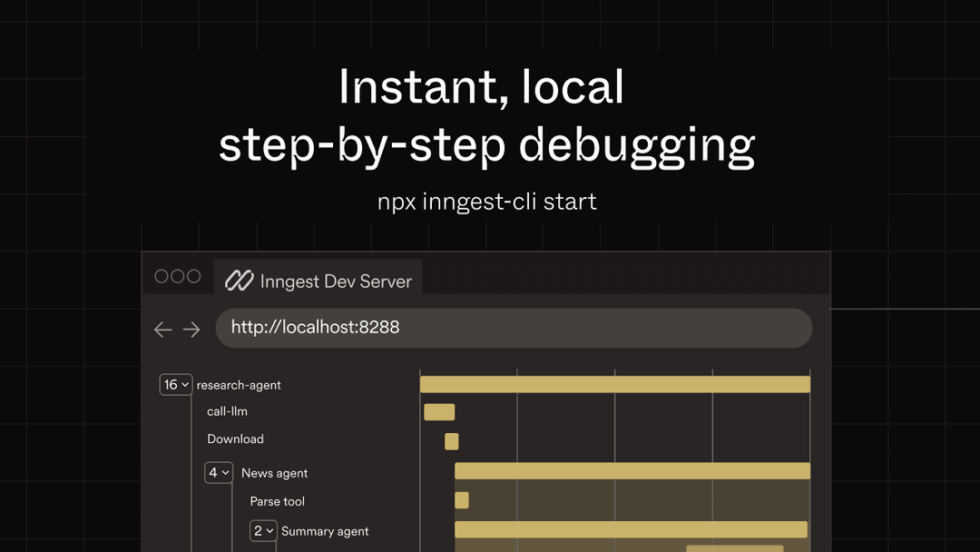This screenshot has width=980, height=552.
Task: Collapse the Summary agent 2 steps dropdown
Action: click(x=263, y=531)
